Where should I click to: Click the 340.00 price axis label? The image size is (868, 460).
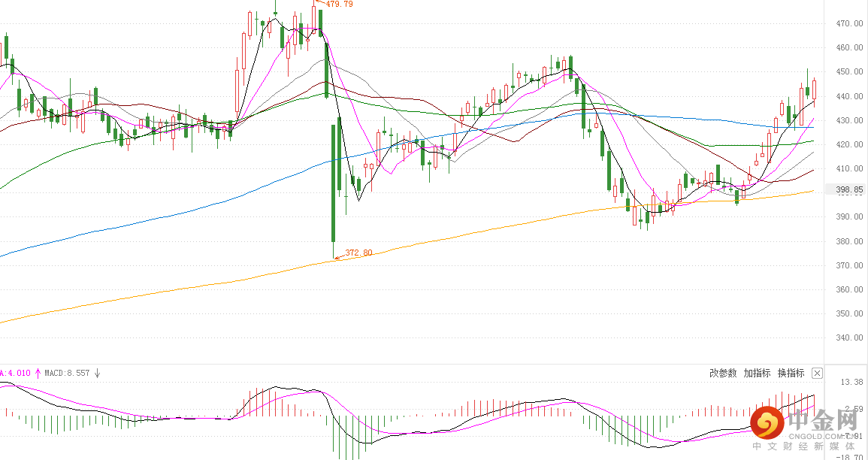850,337
